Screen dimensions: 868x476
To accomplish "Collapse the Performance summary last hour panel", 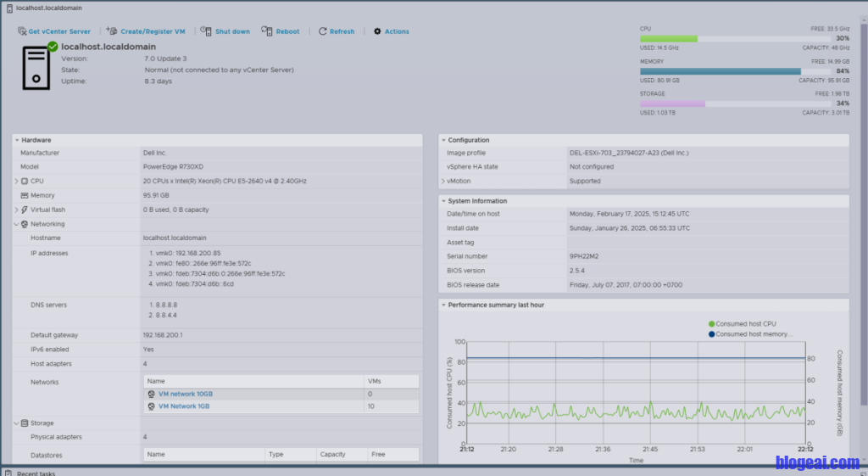I will (442, 304).
